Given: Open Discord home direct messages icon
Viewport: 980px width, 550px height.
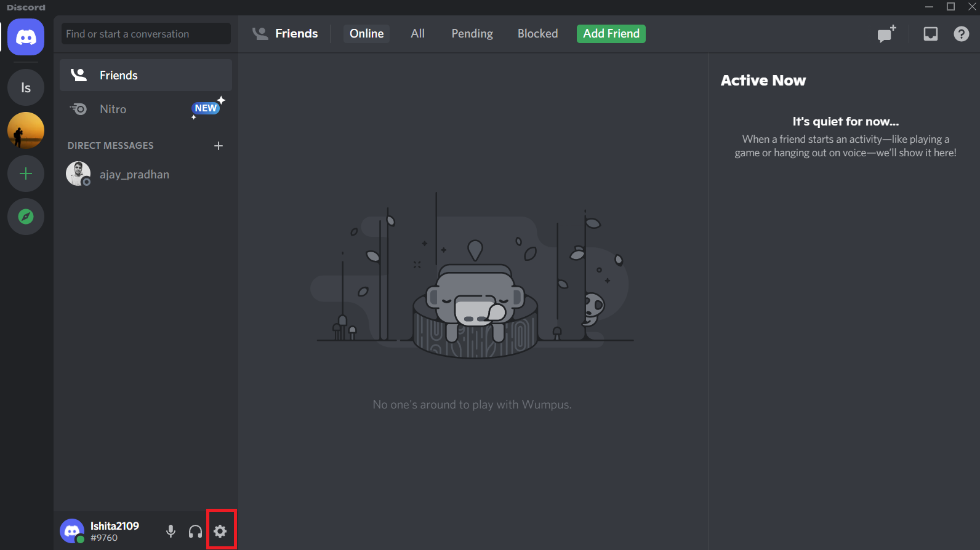Looking at the screenshot, I should point(26,37).
